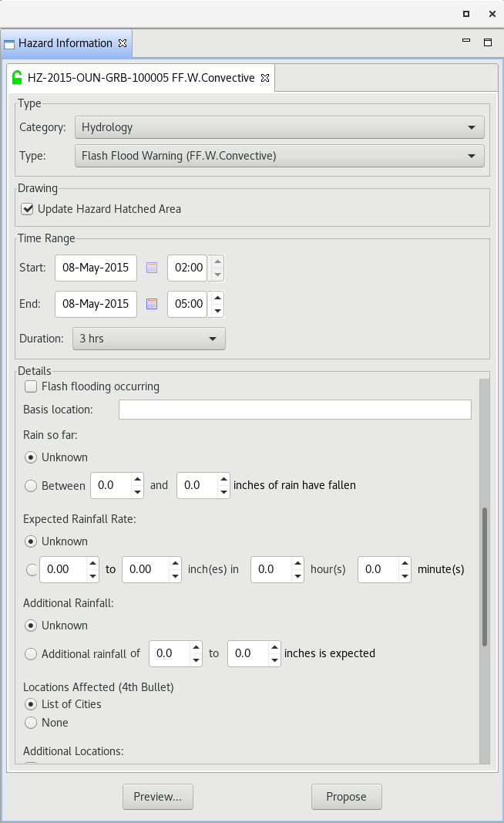Image resolution: width=504 pixels, height=823 pixels.
Task: Increase rainfall rate upper bound value
Action: click(x=175, y=563)
